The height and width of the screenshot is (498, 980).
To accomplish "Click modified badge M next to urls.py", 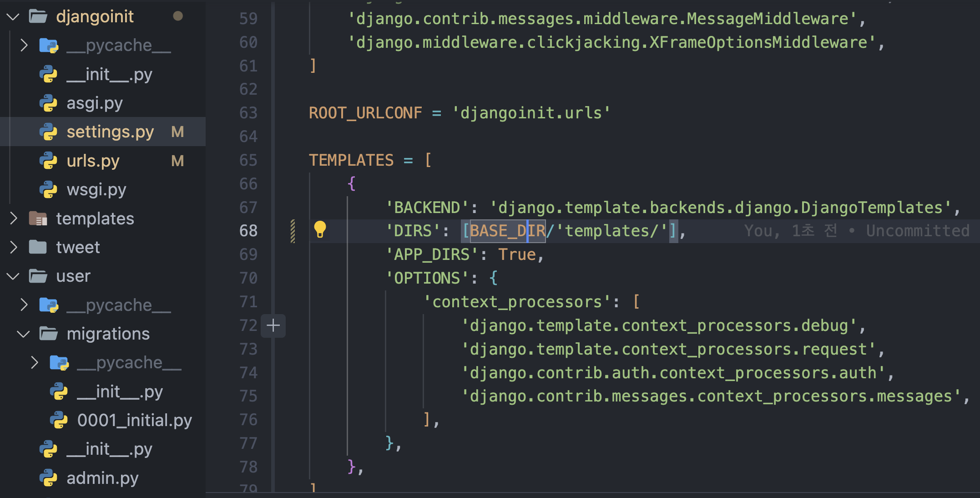I will (x=177, y=161).
